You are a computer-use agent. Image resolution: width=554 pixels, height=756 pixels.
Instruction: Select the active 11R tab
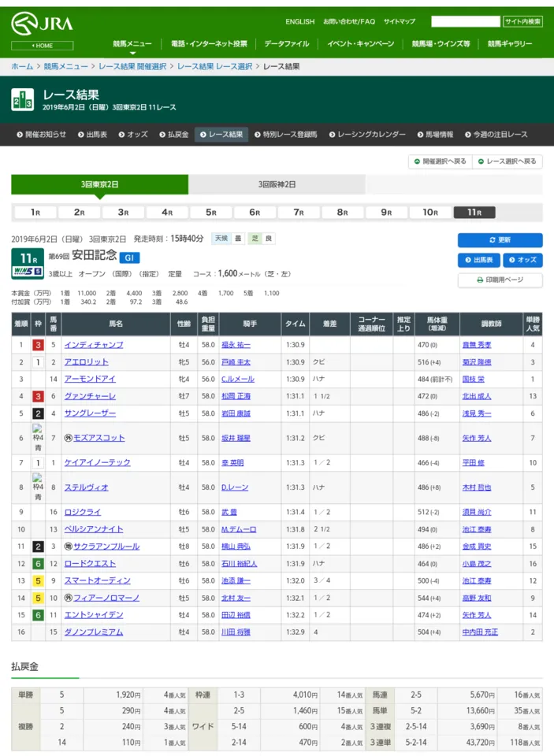click(x=474, y=213)
